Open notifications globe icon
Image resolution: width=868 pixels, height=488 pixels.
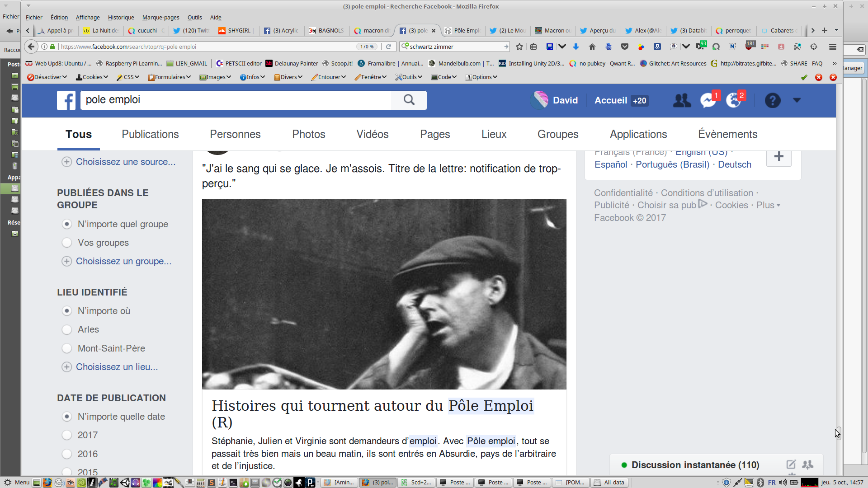tap(733, 100)
